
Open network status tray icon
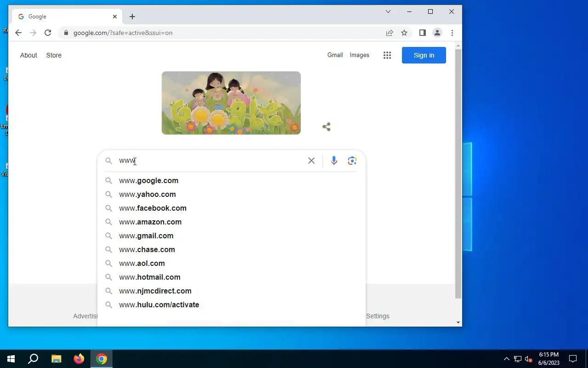pyautogui.click(x=518, y=359)
